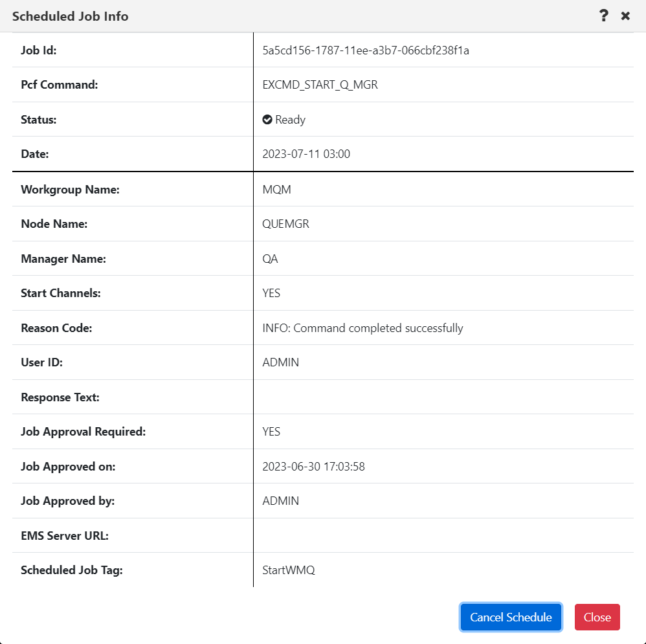Click the QUEMGR node name value

click(x=286, y=224)
